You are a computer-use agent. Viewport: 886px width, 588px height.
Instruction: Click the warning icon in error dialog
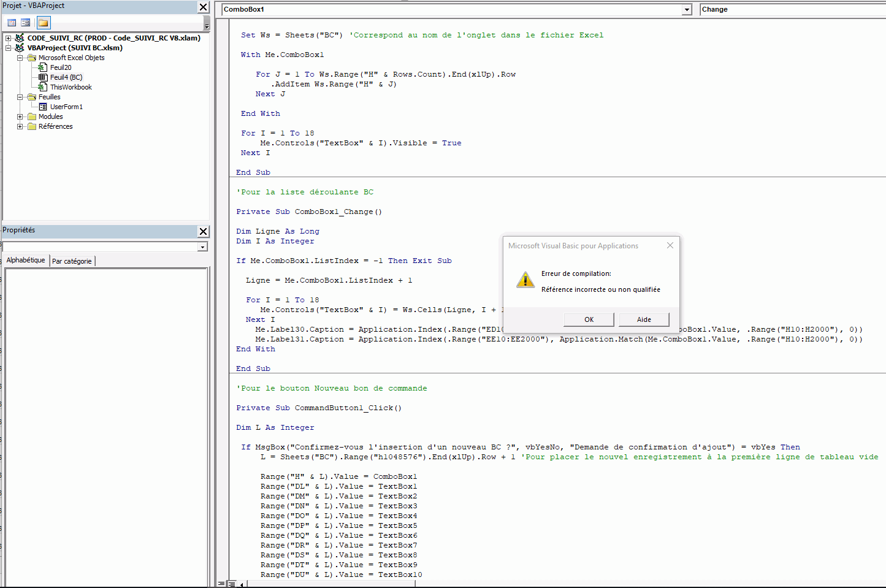tap(525, 280)
